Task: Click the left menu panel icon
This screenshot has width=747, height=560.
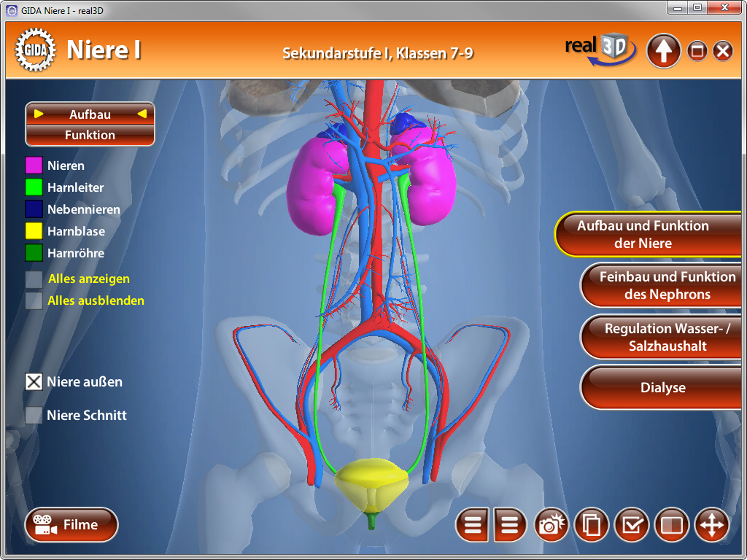Action: pos(473,525)
